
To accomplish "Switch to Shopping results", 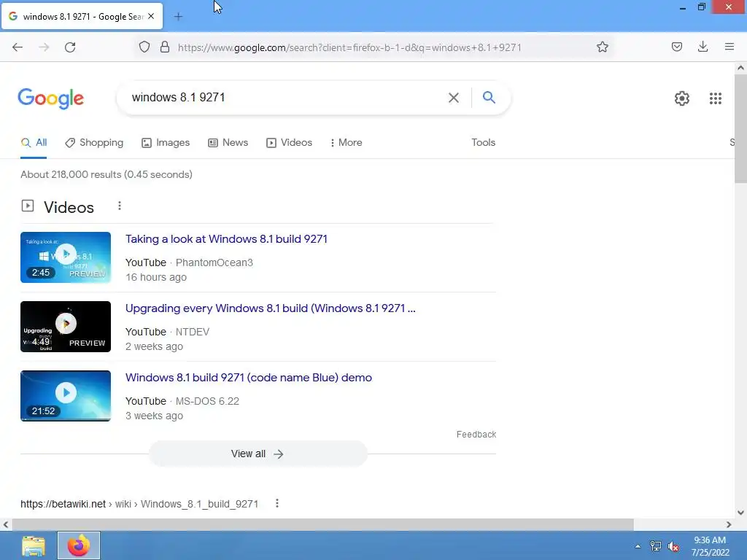I will 94,142.
